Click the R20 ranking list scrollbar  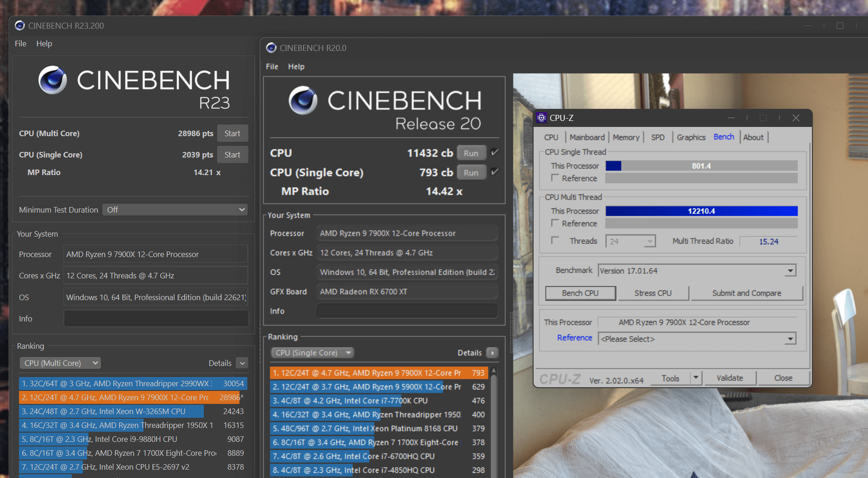tap(494, 421)
